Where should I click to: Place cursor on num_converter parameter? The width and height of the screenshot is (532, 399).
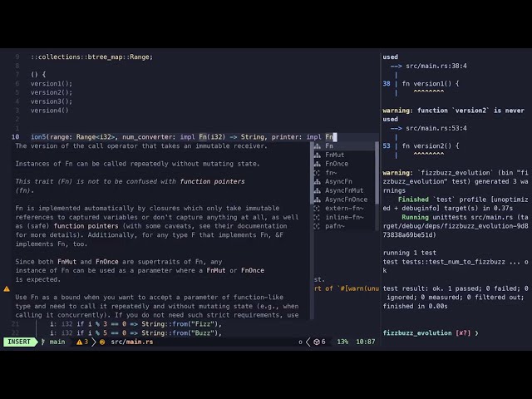pyautogui.click(x=146, y=137)
